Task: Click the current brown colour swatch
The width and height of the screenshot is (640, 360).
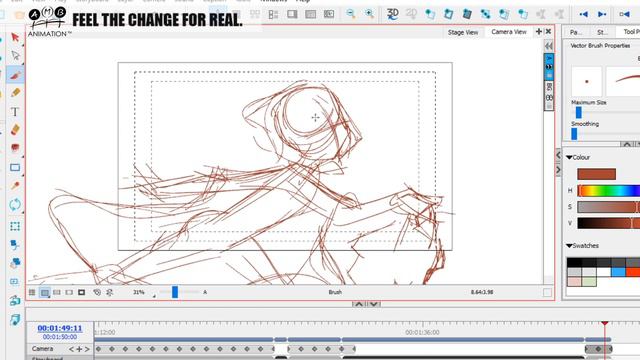Action: click(x=596, y=174)
